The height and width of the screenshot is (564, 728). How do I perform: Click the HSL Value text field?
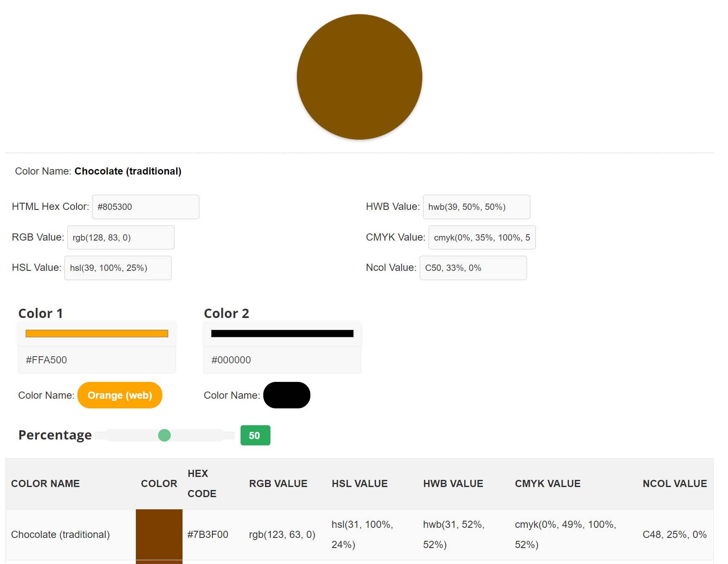point(118,268)
